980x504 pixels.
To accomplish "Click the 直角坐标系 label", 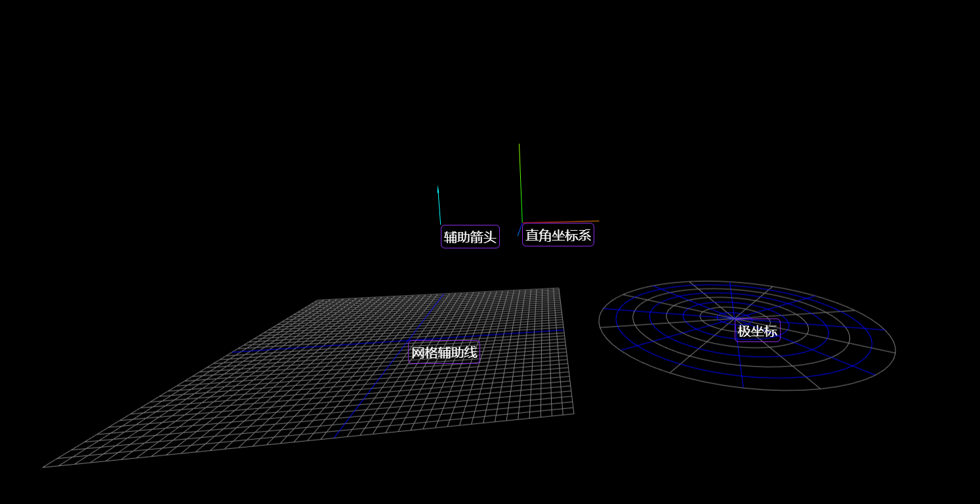I will [x=558, y=234].
